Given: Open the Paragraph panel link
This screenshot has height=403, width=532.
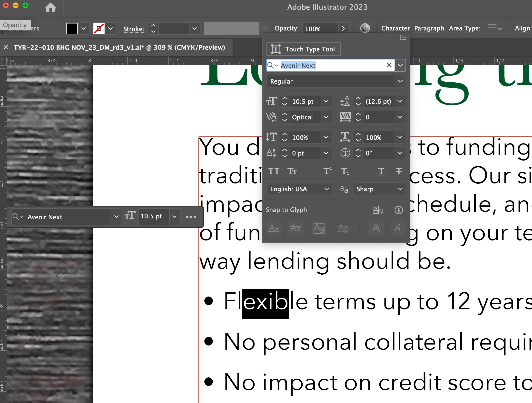Looking at the screenshot, I should coord(429,28).
